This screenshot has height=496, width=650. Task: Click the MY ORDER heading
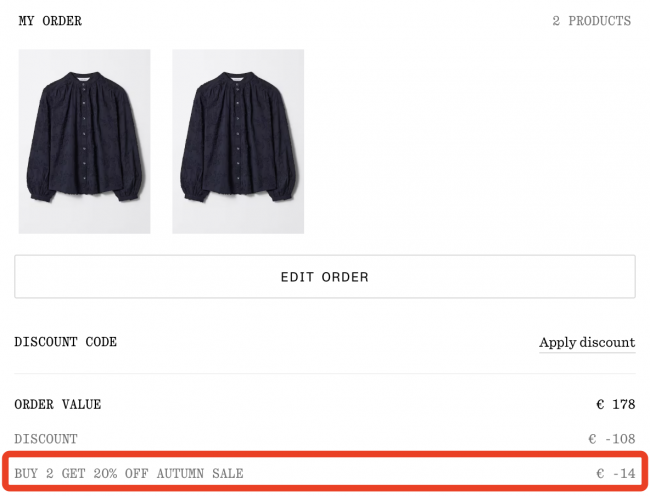(x=50, y=21)
